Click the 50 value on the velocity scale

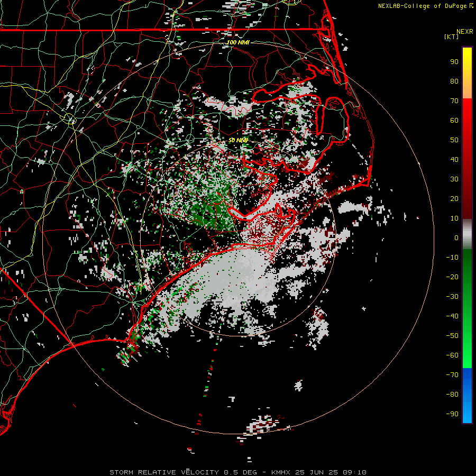tap(454, 140)
